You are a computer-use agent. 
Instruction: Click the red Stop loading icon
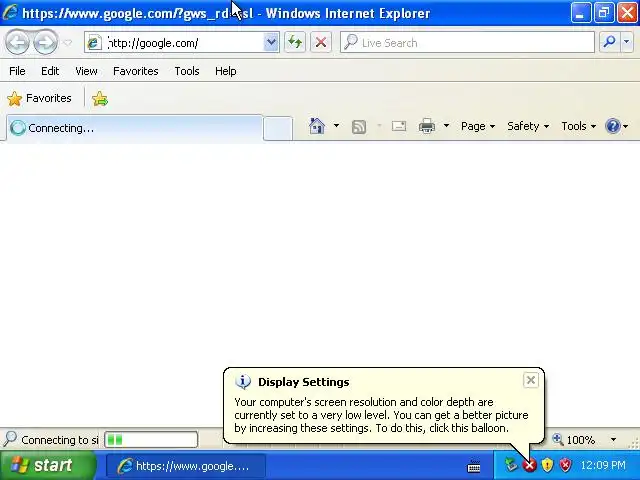tap(321, 42)
